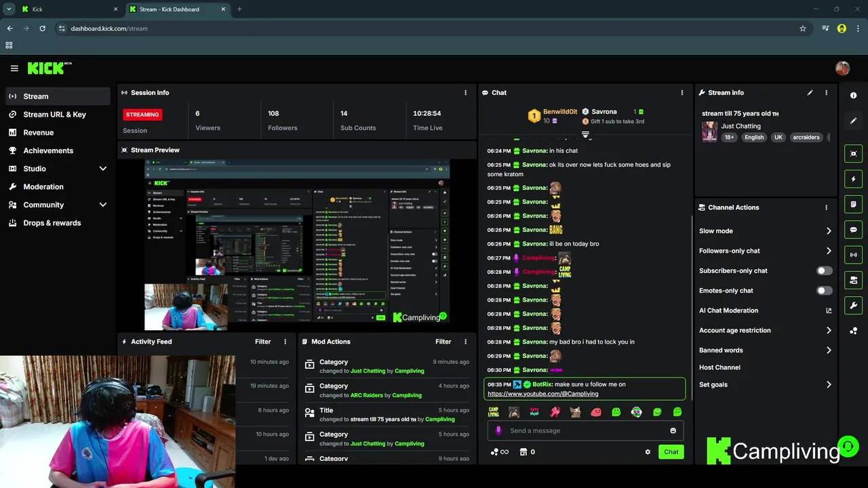Toggle the stream preview widget icon
Viewport: 868px width, 488px height.
click(853, 154)
